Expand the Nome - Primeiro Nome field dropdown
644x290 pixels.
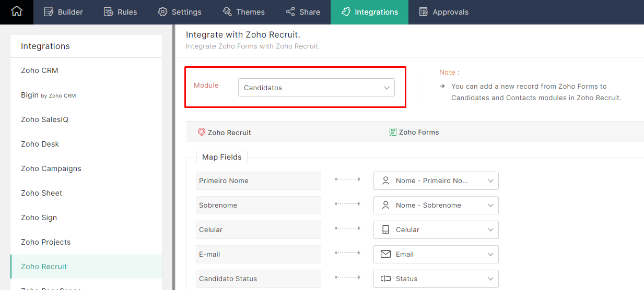click(x=436, y=181)
